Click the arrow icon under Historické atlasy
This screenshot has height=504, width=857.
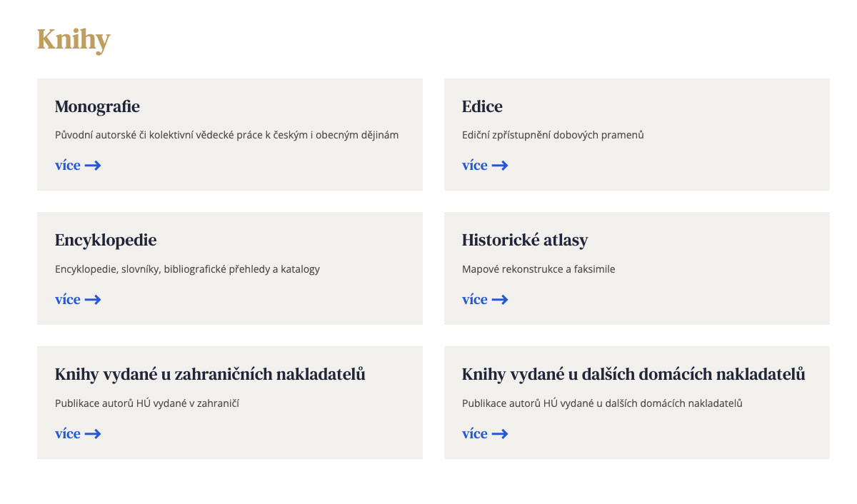(x=500, y=300)
